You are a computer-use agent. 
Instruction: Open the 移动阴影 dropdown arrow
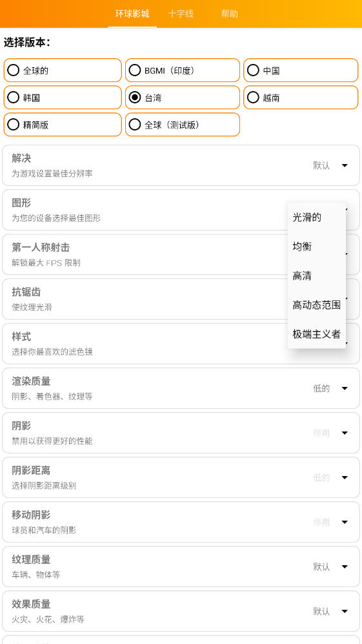pos(345,522)
